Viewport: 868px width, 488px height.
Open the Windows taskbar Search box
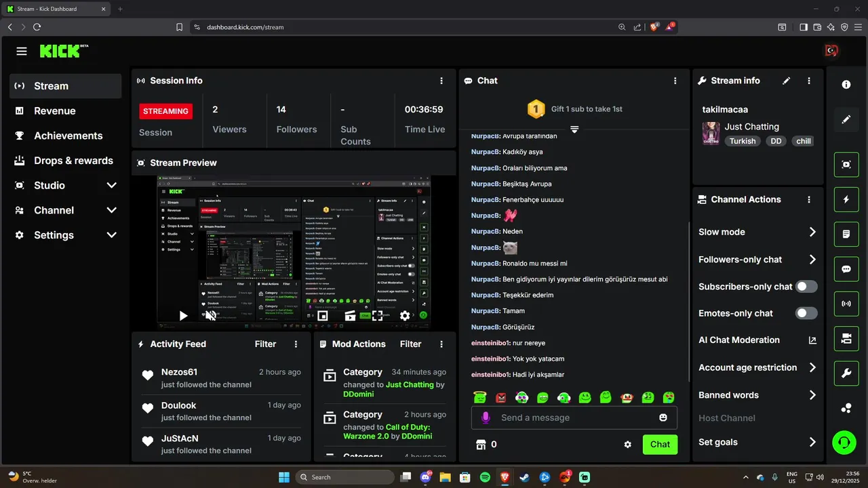click(x=345, y=477)
